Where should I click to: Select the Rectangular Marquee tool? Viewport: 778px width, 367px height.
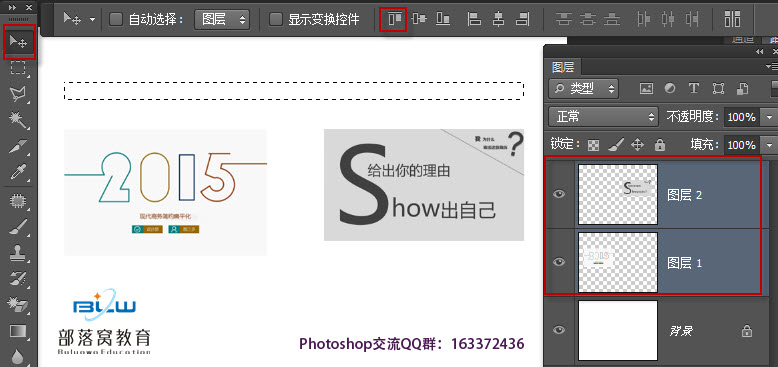18,68
